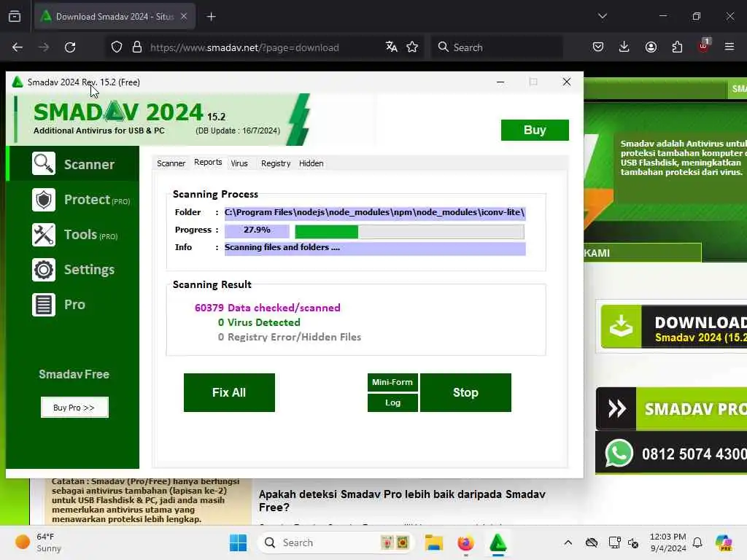Click the scanning Folder path field
This screenshot has width=747, height=560.
click(x=375, y=212)
